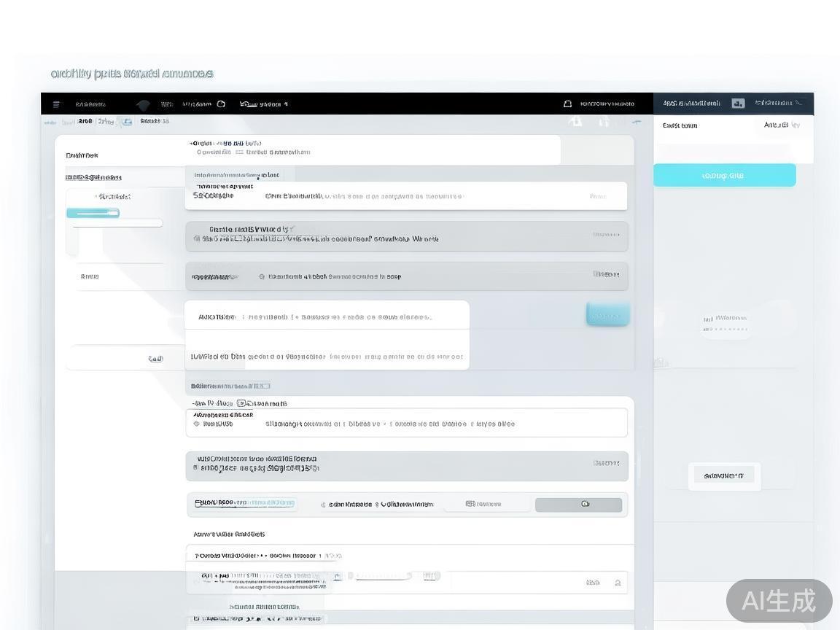Image resolution: width=840 pixels, height=630 pixels.
Task: Click the cyan progress bar in left sidebar
Action: [x=93, y=213]
